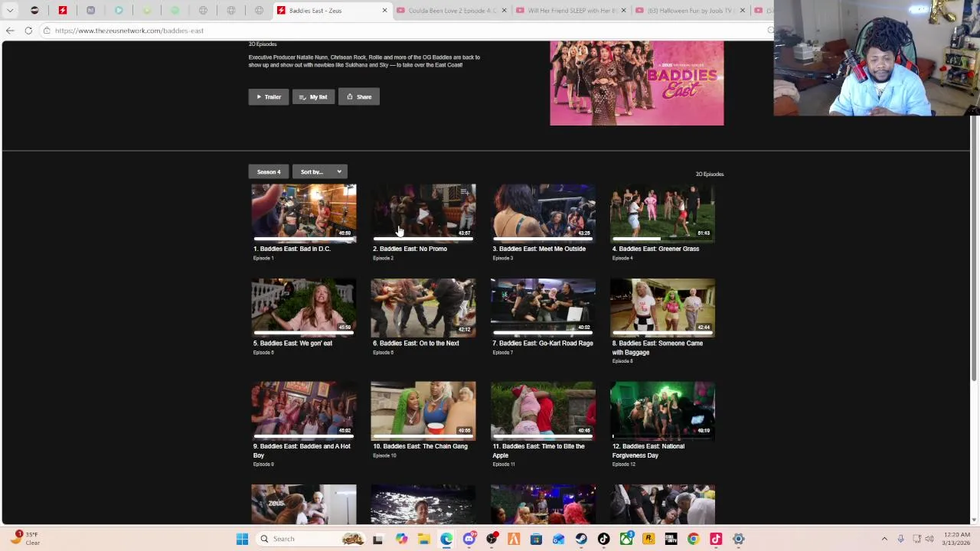This screenshot has width=980, height=551.
Task: Open volume control in the system tray
Action: (x=931, y=539)
